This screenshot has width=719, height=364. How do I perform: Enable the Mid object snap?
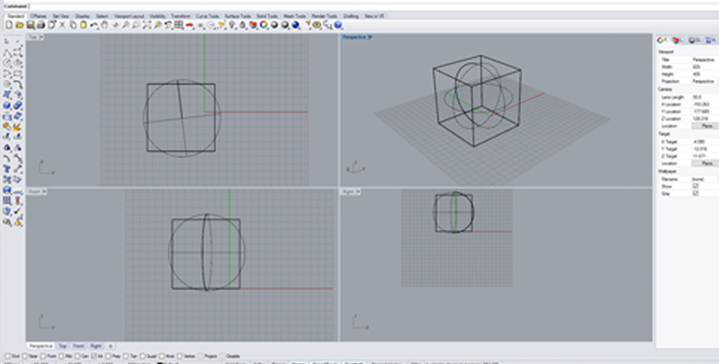[x=62, y=356]
